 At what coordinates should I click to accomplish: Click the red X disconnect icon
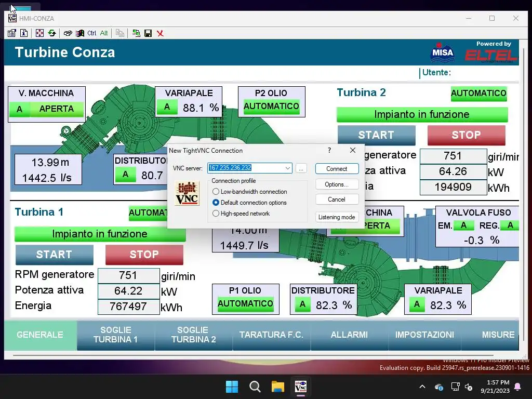click(160, 33)
